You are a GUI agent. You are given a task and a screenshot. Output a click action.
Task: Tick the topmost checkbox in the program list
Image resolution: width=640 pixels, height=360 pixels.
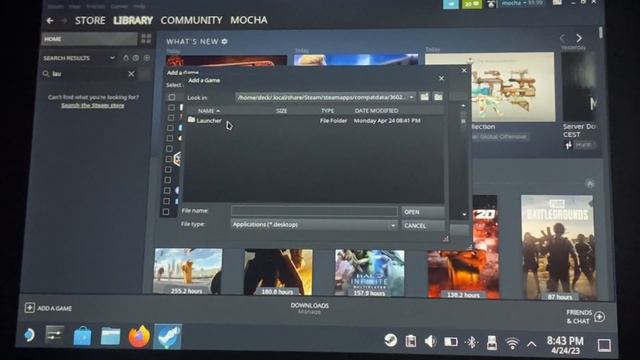coord(172,97)
